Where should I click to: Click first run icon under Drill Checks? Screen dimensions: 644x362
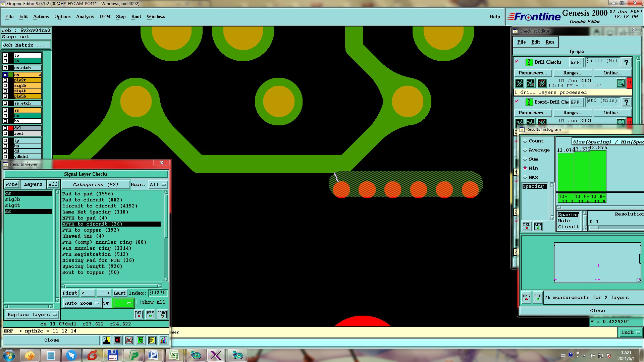click(x=519, y=83)
